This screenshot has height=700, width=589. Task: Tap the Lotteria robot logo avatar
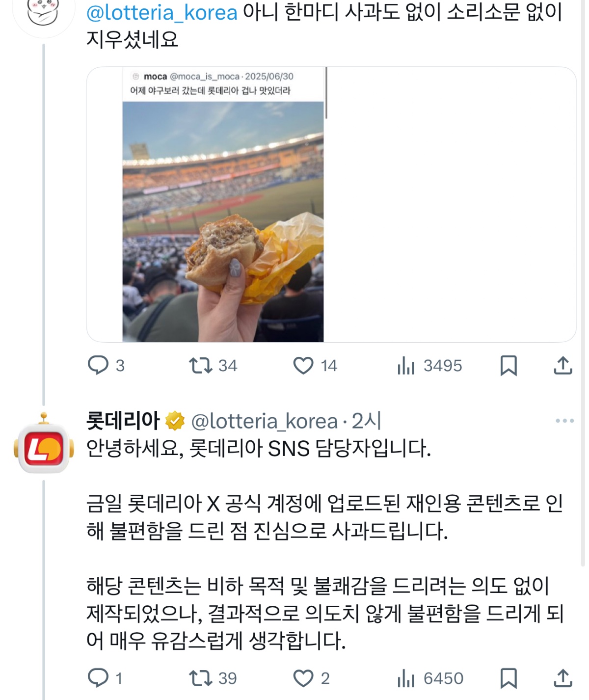44,443
